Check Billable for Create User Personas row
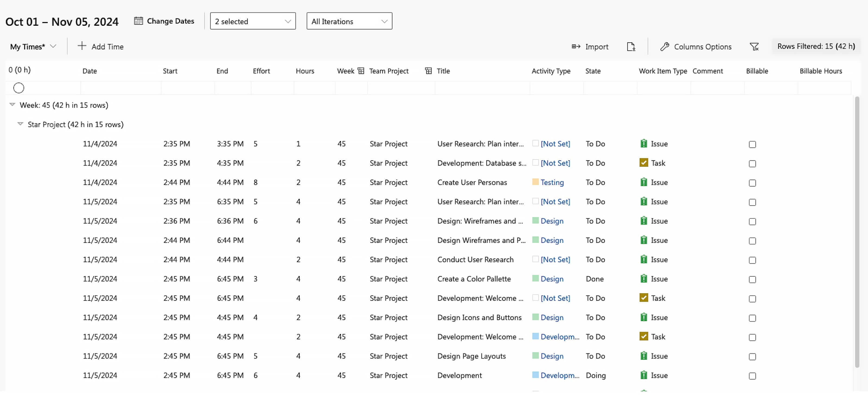The image size is (868, 396). coord(752,183)
